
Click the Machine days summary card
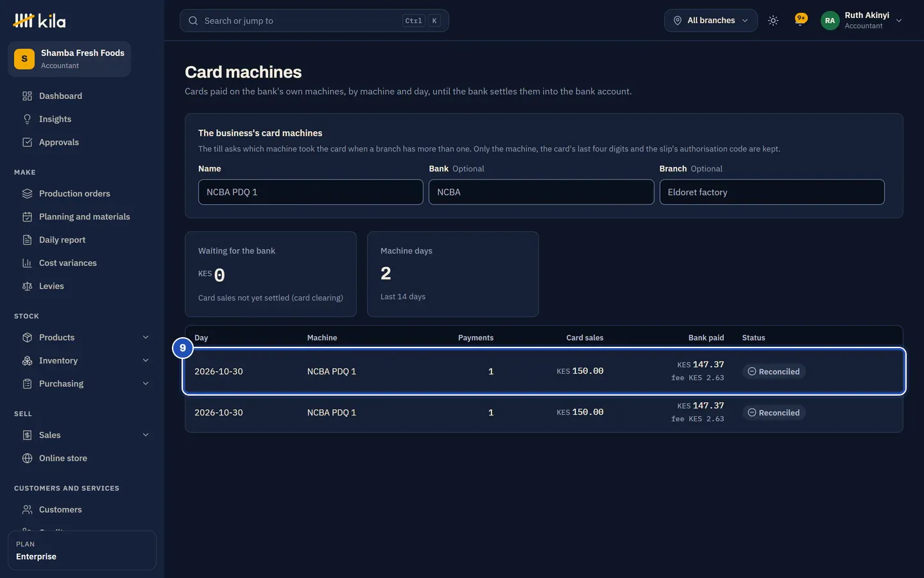(x=453, y=274)
